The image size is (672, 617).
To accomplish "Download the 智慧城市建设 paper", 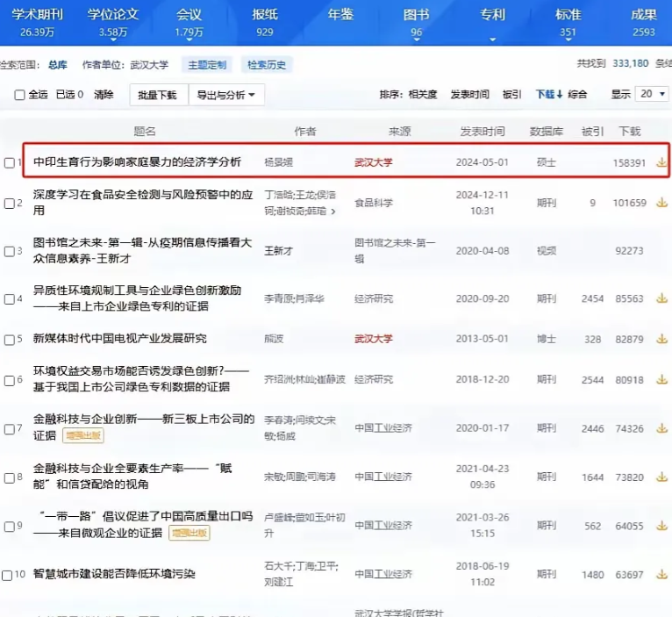I will 661,574.
